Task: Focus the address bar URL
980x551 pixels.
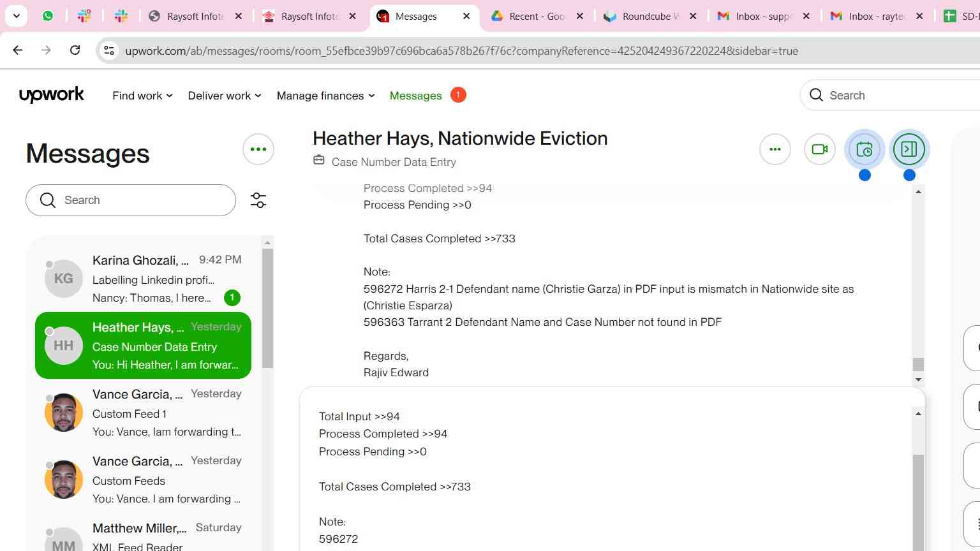Action: coord(461,51)
